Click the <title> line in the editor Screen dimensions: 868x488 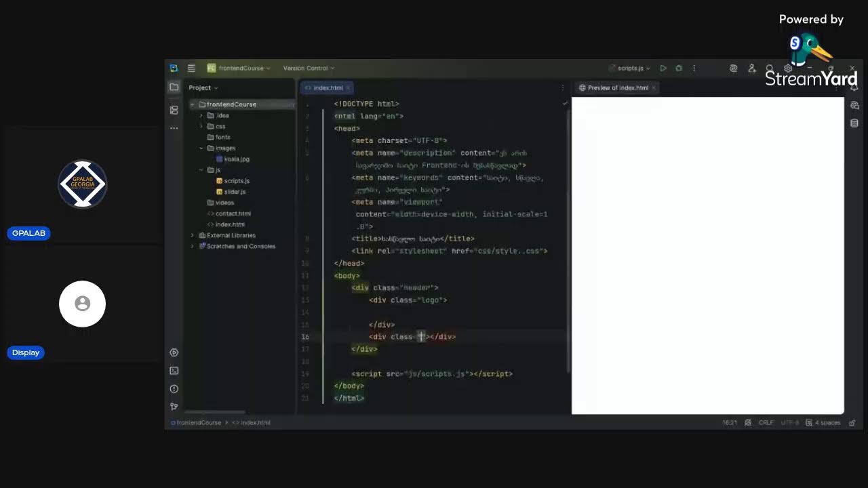pyautogui.click(x=413, y=239)
